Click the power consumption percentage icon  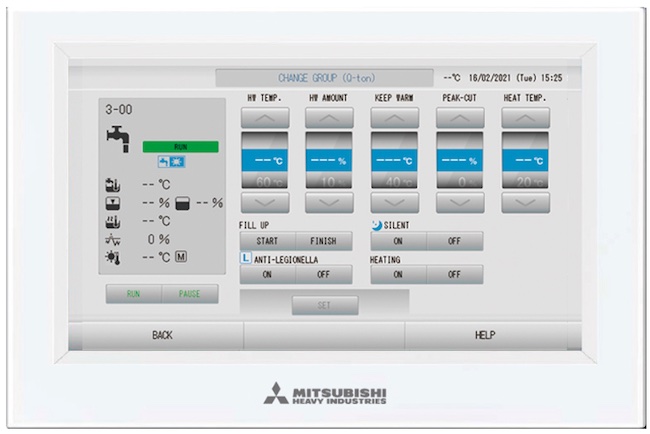click(x=113, y=239)
